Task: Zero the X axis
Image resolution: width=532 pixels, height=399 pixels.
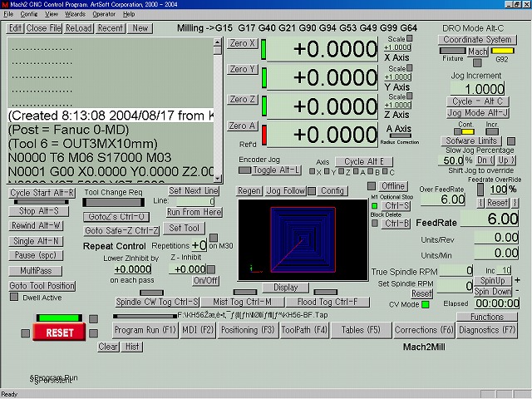Action: pyautogui.click(x=243, y=43)
